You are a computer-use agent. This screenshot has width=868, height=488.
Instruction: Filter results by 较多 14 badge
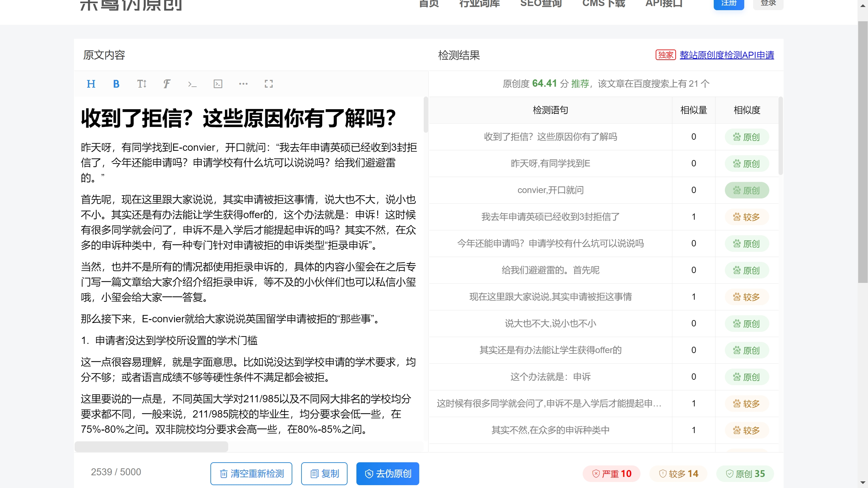click(x=678, y=473)
